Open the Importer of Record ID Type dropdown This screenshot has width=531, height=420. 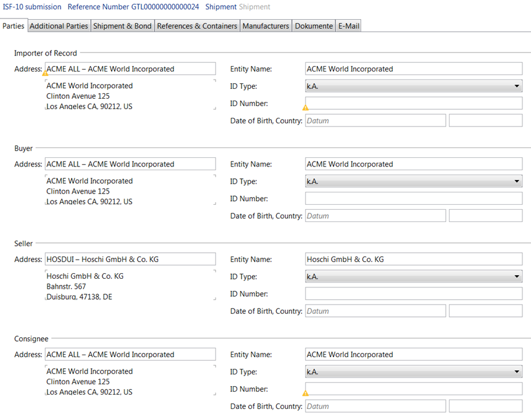coord(516,86)
